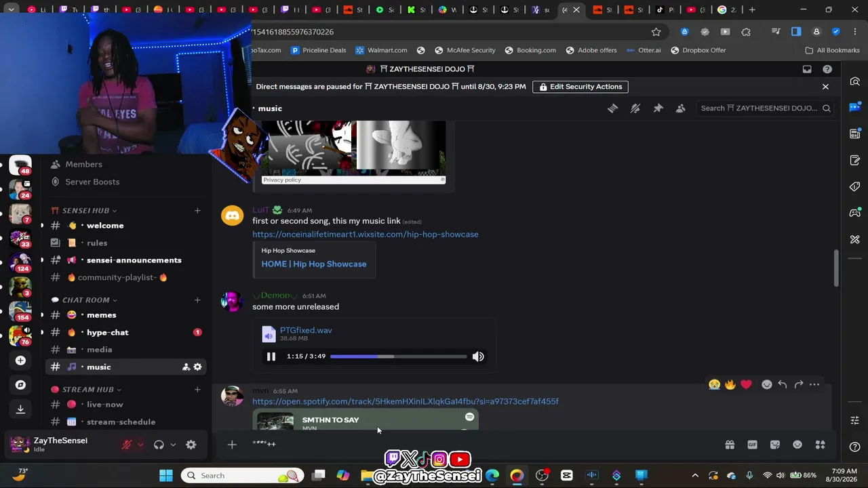The image size is (868, 488).
Task: Create channel in SENSEI HUB category
Action: (x=197, y=211)
